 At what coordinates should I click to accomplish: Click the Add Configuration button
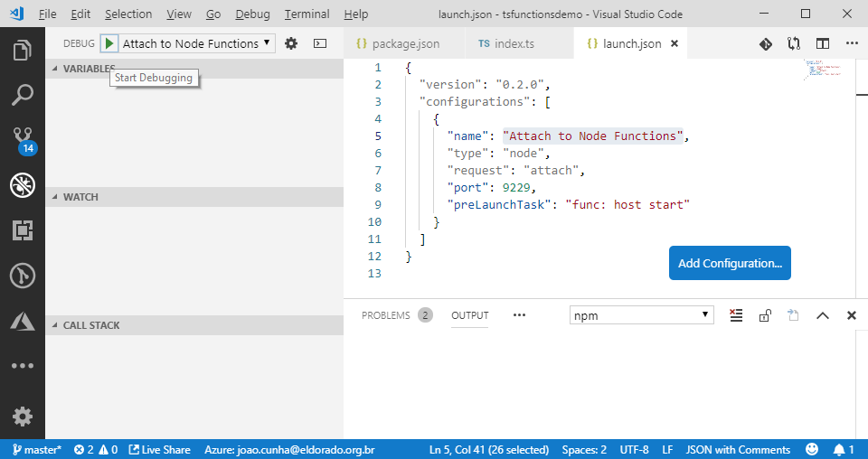point(730,263)
